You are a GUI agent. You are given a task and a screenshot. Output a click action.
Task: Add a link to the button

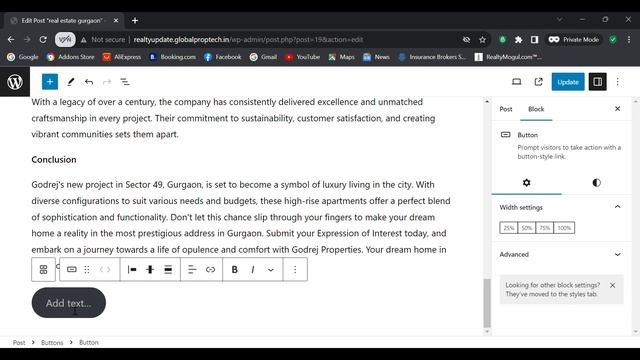click(x=210, y=269)
